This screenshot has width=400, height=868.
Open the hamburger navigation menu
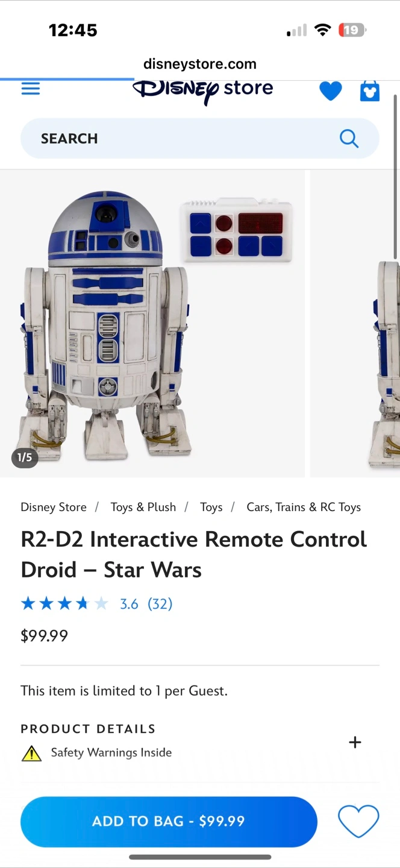click(31, 89)
